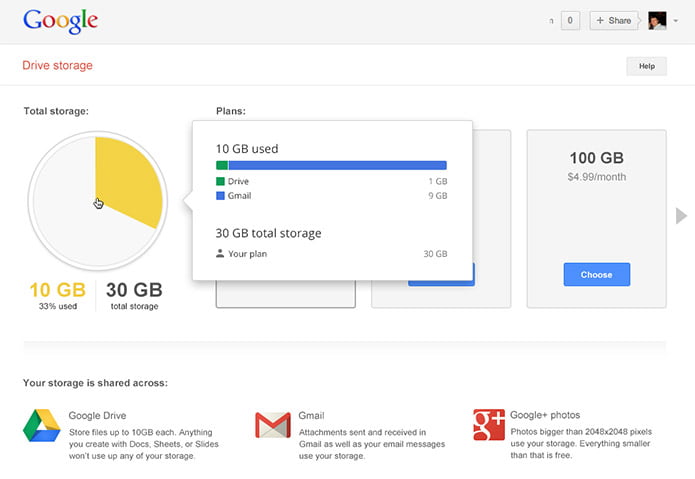This screenshot has height=479, width=695.
Task: Click the '1 GB' Drive value
Action: click(438, 181)
